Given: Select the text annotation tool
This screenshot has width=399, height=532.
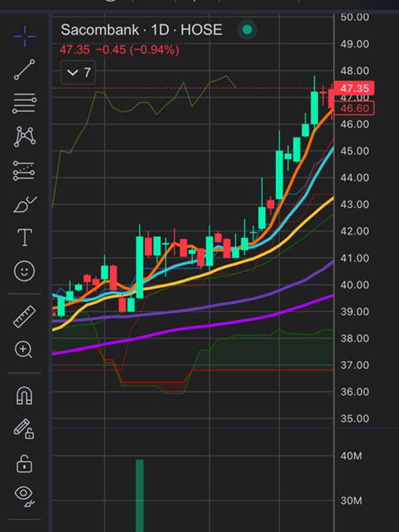Looking at the screenshot, I should click(x=25, y=237).
